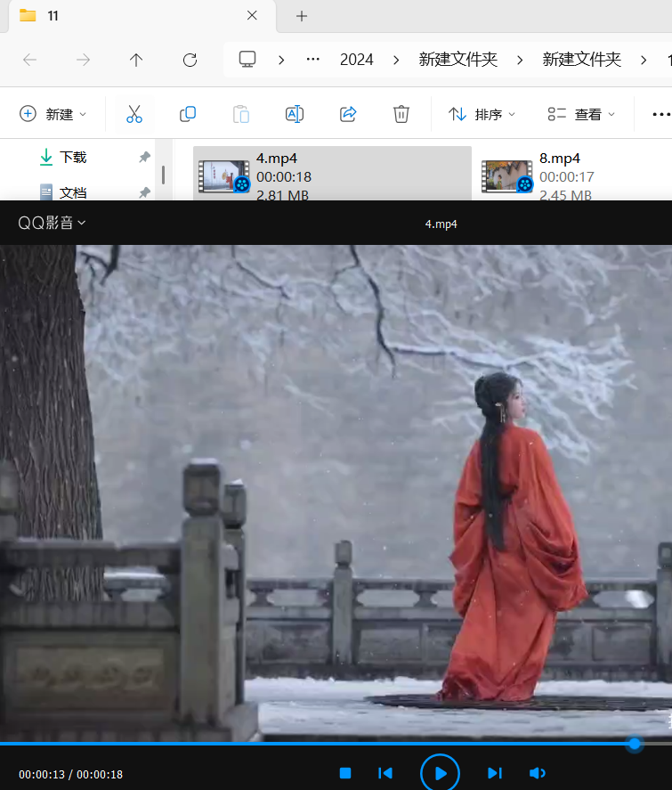This screenshot has height=790, width=672.
Task: Jump to the previous video
Action: 385,773
